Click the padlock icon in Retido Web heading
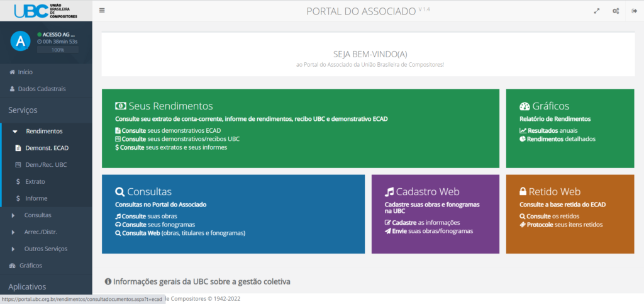The image size is (644, 304). tap(523, 191)
